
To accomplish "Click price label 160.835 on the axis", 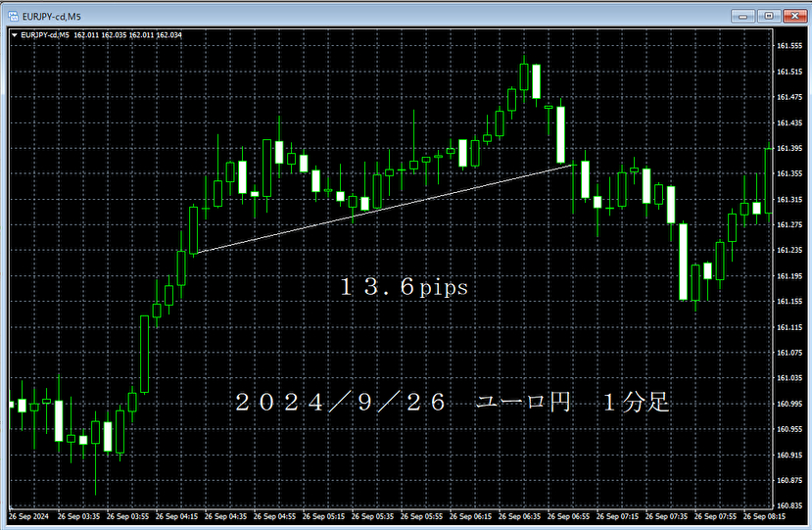I will [789, 506].
